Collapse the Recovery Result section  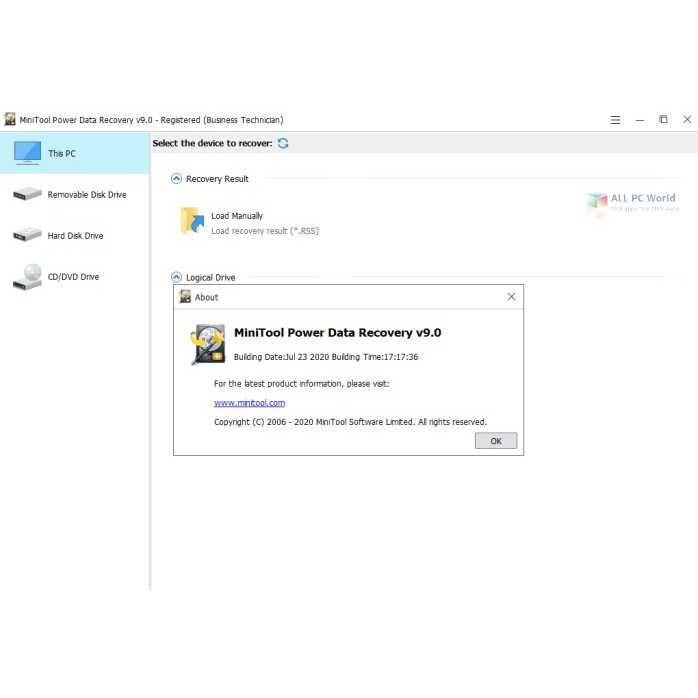pos(177,179)
